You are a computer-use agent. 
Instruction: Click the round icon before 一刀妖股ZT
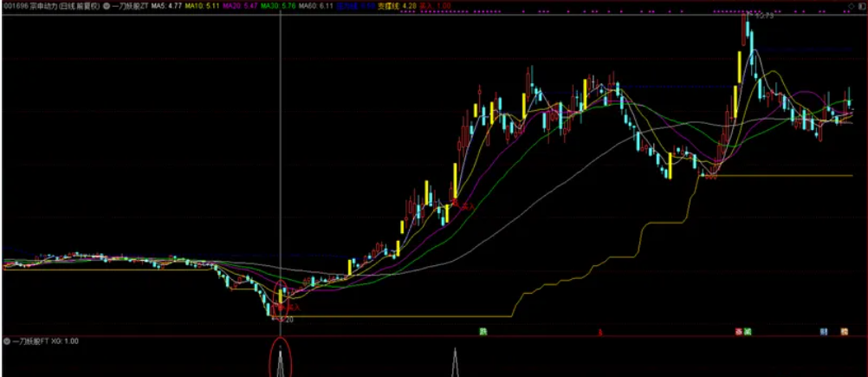pyautogui.click(x=107, y=5)
